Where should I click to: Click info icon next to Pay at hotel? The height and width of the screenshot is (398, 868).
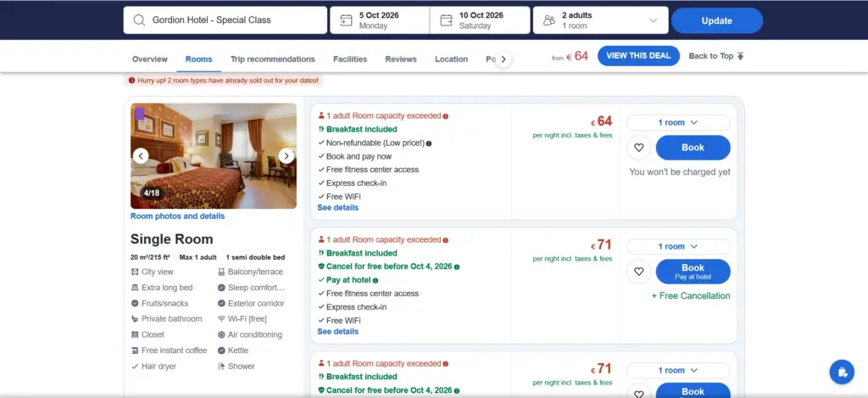(376, 281)
